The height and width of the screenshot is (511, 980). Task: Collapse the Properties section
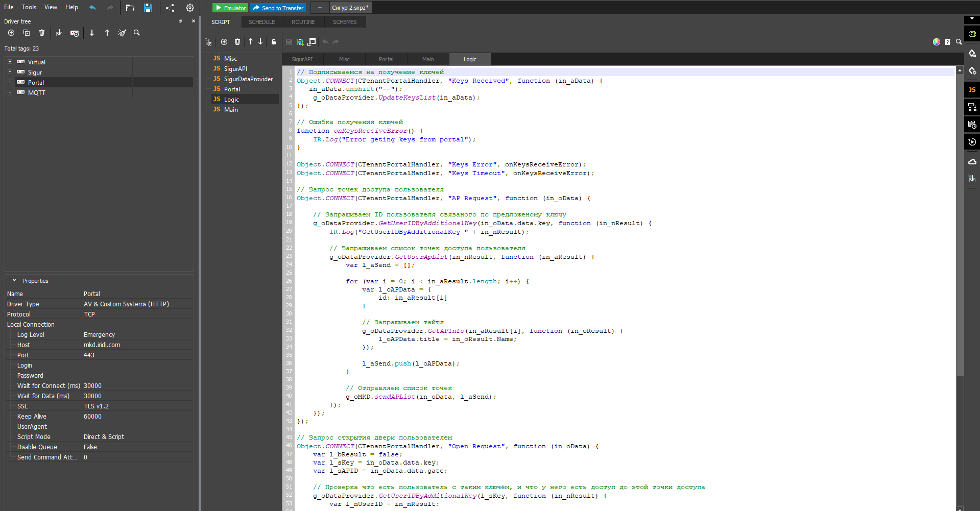pyautogui.click(x=14, y=281)
